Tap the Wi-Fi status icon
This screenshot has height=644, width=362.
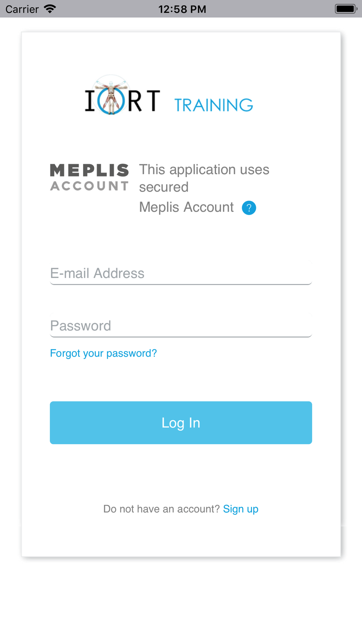click(50, 9)
